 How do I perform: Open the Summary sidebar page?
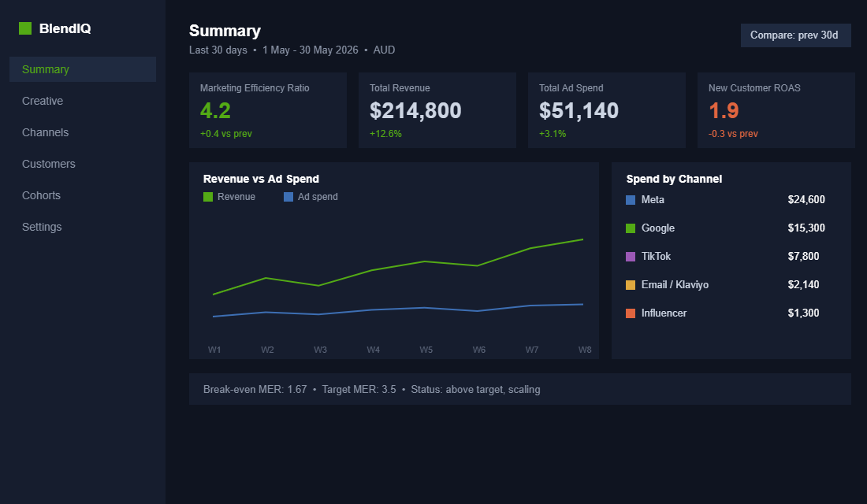click(83, 69)
